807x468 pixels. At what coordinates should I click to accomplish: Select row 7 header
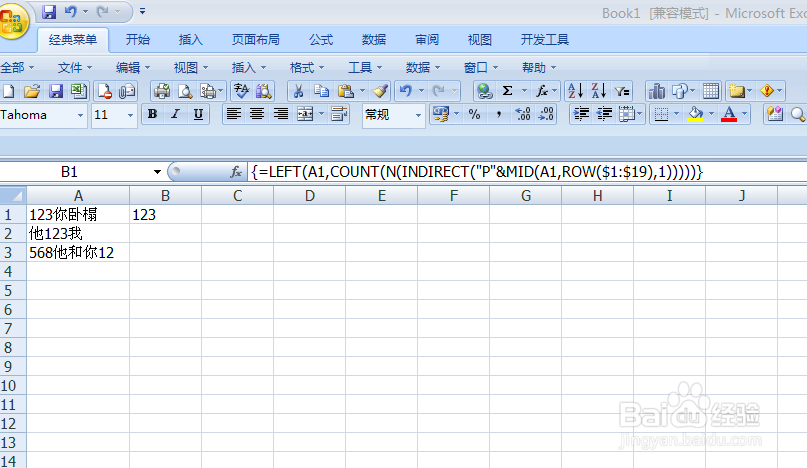click(13, 328)
